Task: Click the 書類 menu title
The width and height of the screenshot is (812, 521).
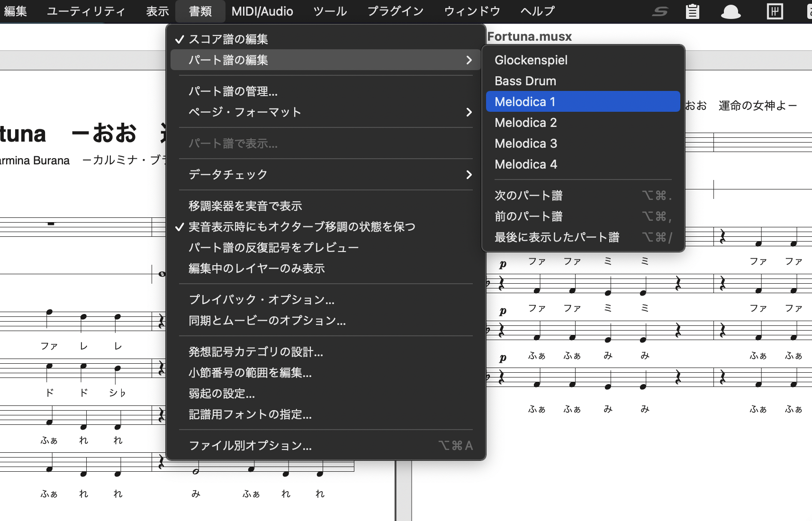Action: point(200,11)
